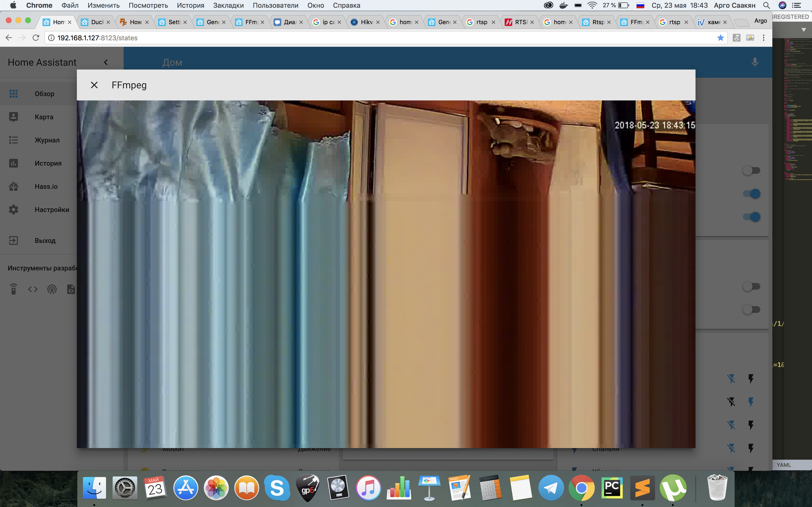Open the Карта map icon
The height and width of the screenshot is (507, 812).
(14, 117)
